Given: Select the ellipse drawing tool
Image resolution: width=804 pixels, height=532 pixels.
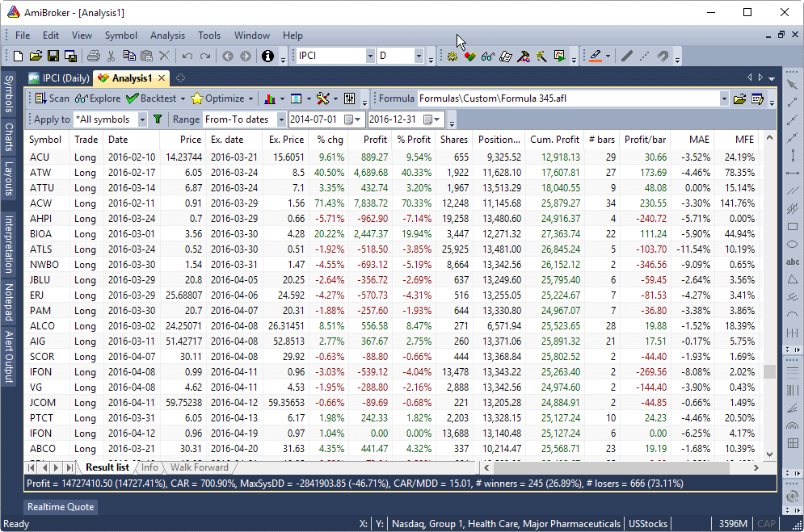Looking at the screenshot, I should (793, 243).
